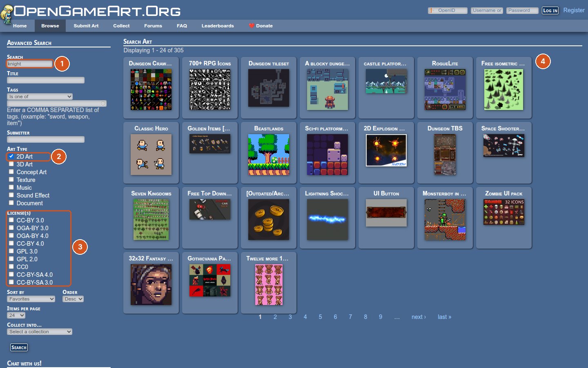
Task: Open the Submit Art menu item
Action: (x=86, y=26)
